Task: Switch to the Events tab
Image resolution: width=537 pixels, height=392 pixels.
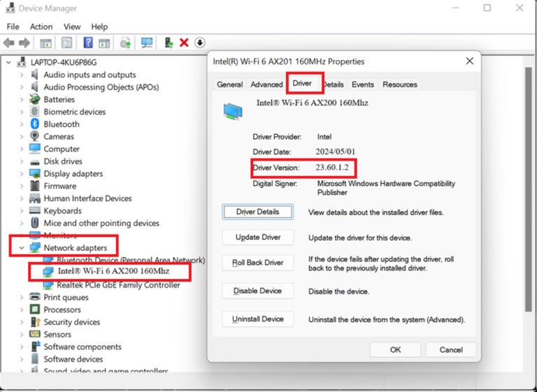Action: (363, 85)
